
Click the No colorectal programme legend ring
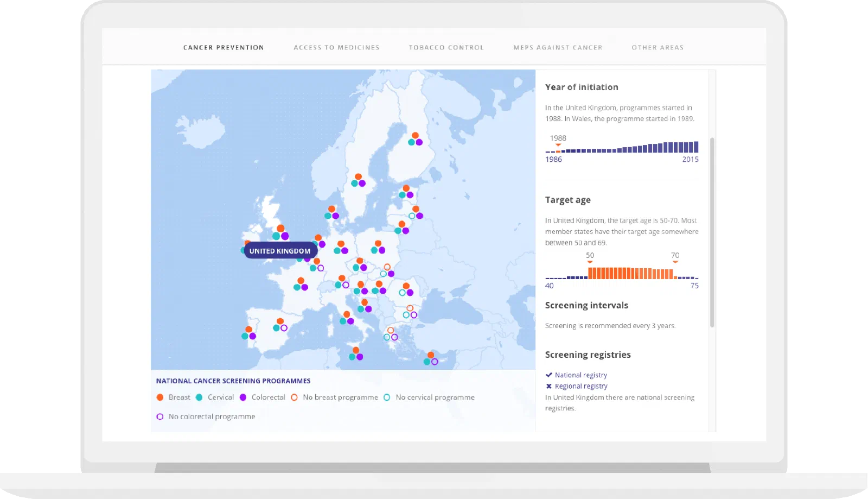[x=160, y=416]
